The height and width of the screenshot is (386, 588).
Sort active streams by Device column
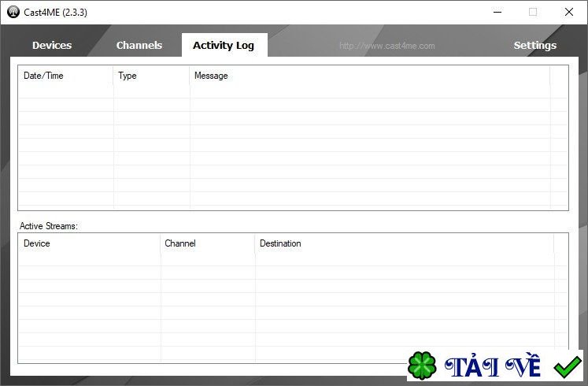point(90,243)
